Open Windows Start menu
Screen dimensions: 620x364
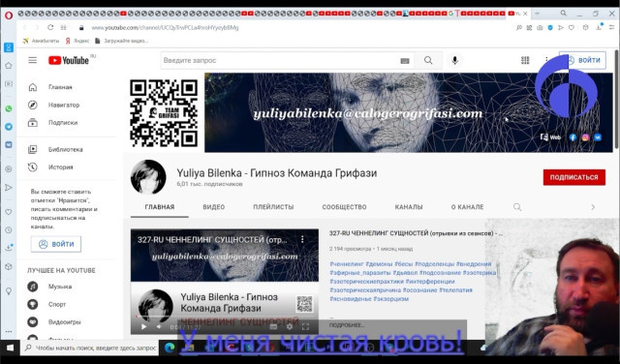[10, 348]
